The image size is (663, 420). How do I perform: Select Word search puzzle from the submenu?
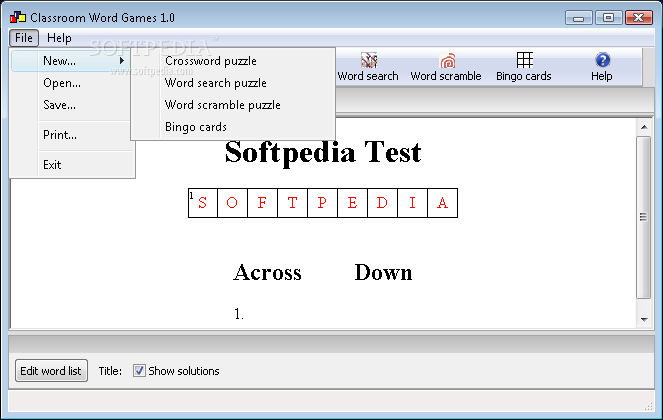click(233, 83)
